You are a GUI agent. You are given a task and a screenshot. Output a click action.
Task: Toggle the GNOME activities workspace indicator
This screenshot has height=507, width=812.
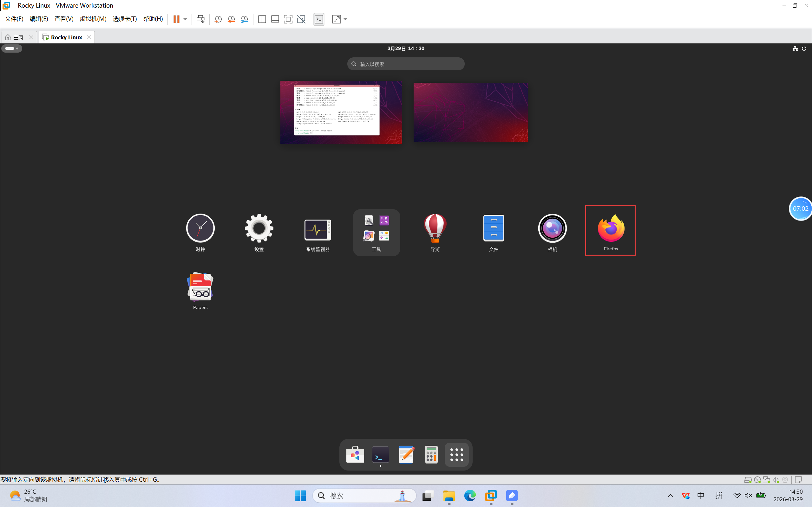coord(12,48)
